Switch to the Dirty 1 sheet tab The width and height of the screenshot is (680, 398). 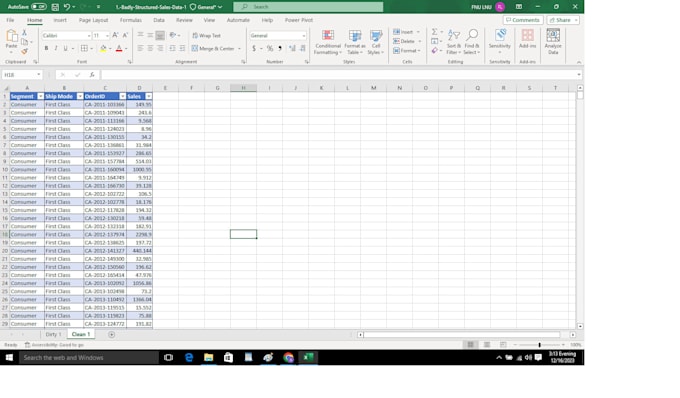(53, 334)
